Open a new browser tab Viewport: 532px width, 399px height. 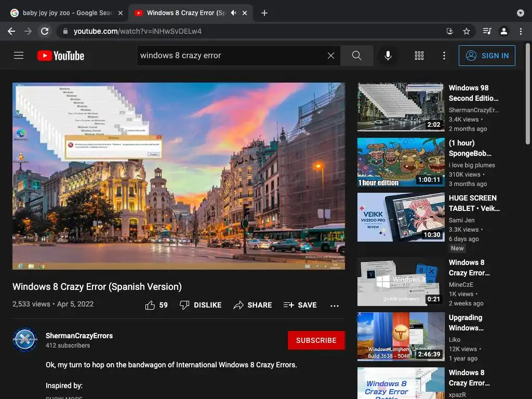264,13
